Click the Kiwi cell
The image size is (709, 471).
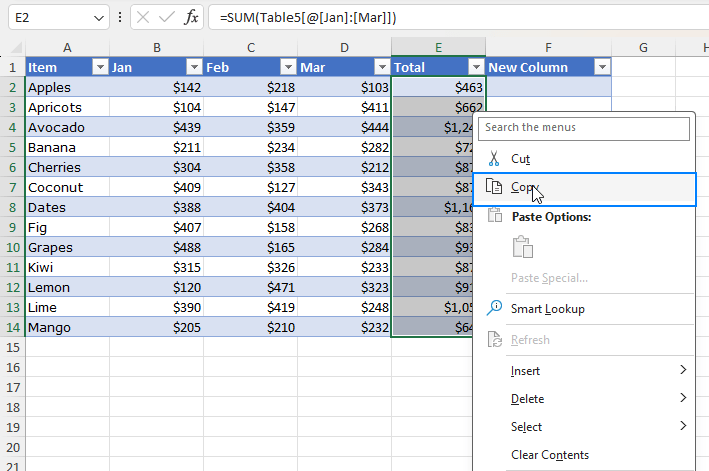(67, 267)
